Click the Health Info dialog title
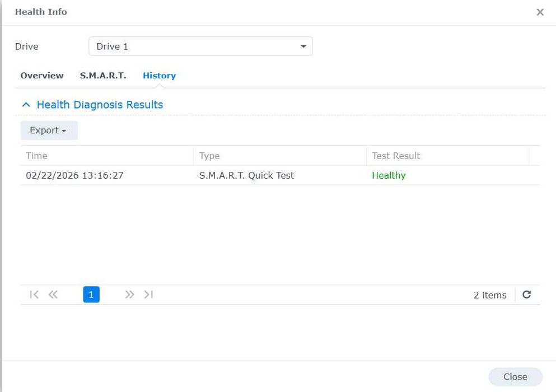The image size is (556, 392). click(41, 12)
